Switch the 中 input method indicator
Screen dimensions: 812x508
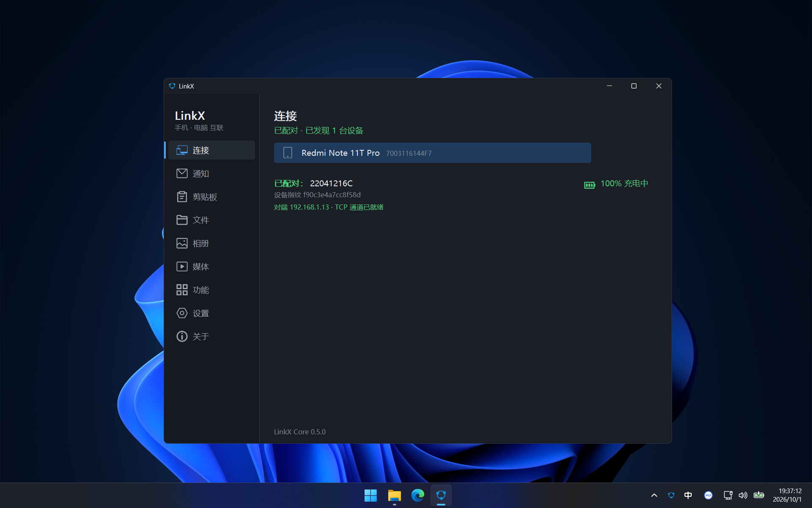688,495
